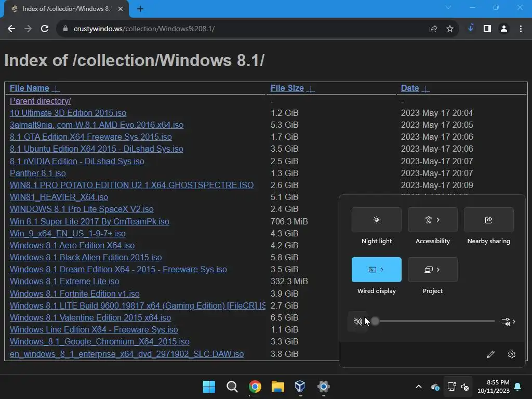Click the volume slider track
This screenshot has height=399, width=532.
point(434,321)
